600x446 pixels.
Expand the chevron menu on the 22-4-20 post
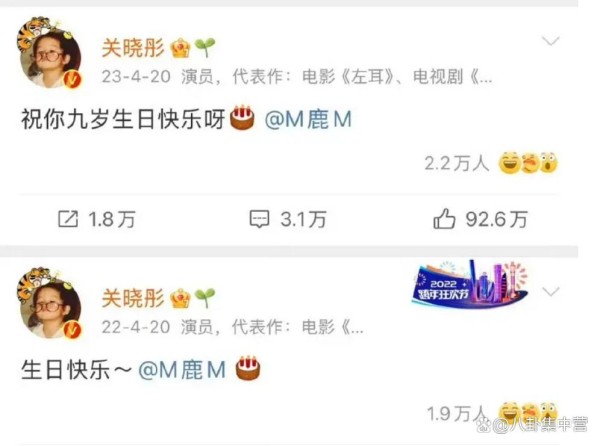(x=551, y=292)
